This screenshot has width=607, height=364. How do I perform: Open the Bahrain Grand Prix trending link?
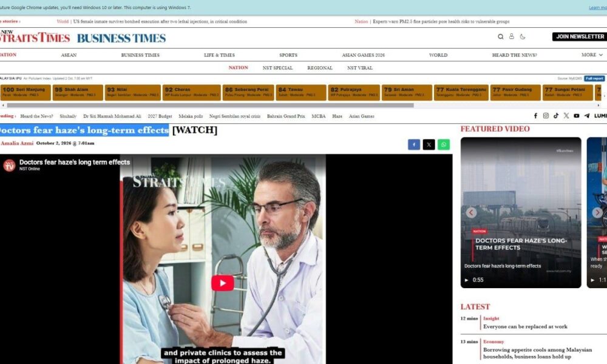[x=286, y=116]
